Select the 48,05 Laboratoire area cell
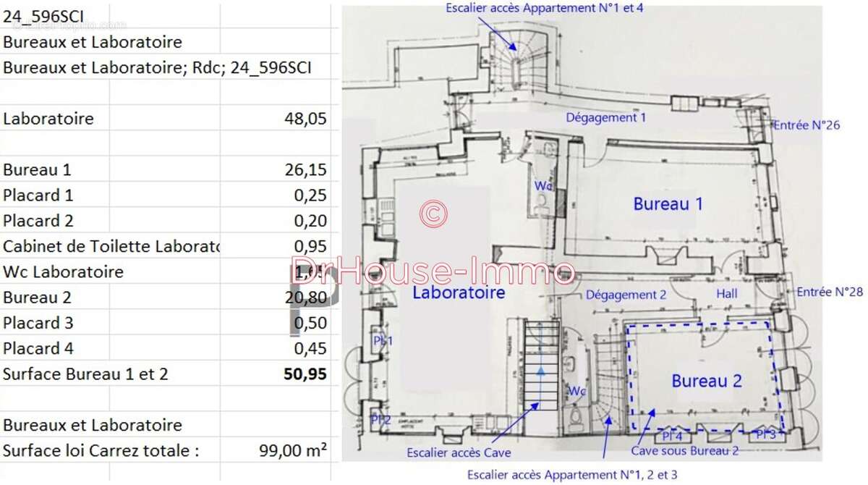The image size is (868, 485). [305, 119]
